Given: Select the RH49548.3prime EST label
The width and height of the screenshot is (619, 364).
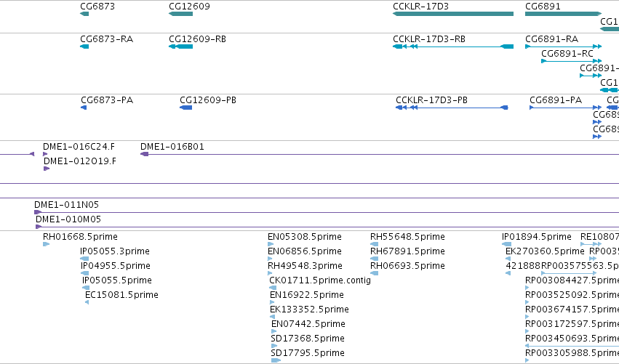Looking at the screenshot, I should coord(305,266).
